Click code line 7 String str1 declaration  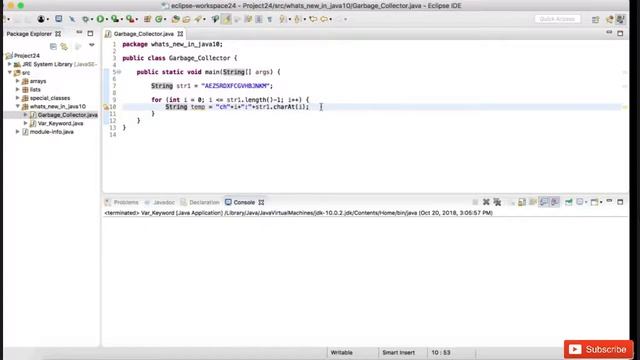(212, 86)
